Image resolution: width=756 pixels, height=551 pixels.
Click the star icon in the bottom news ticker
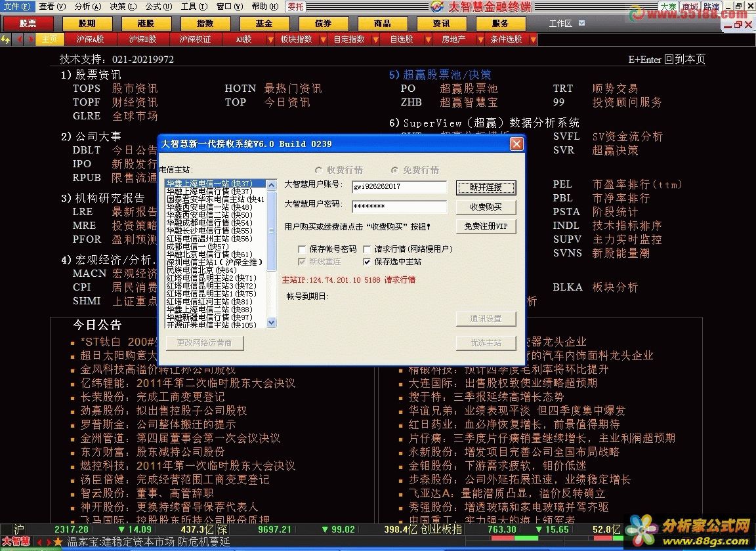pos(58,542)
